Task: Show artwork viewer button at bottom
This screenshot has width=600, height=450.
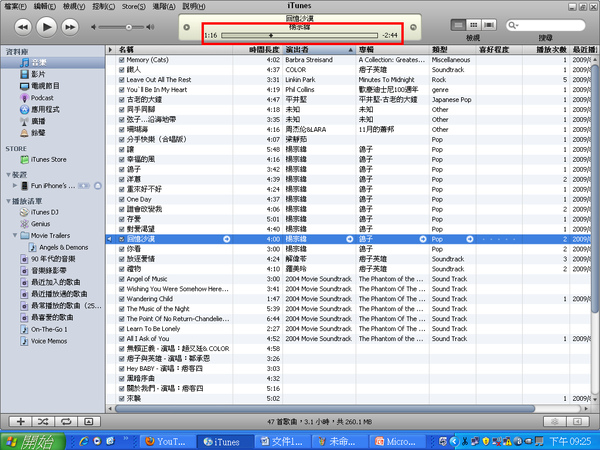Action: [x=89, y=422]
